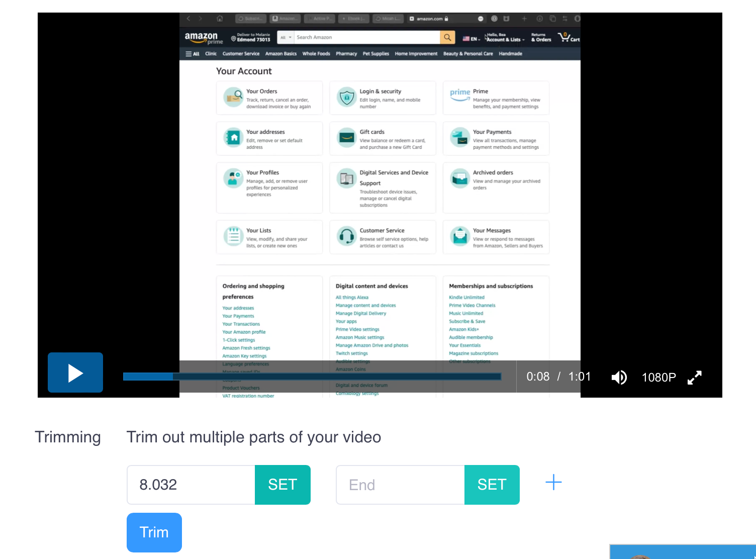This screenshot has height=559, width=756.
Task: Click the browser home icon in the video
Action: 220,19
